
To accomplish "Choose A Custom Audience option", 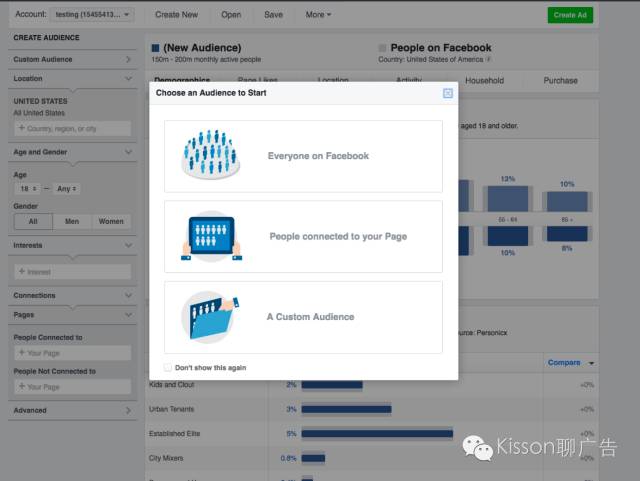I will (303, 317).
